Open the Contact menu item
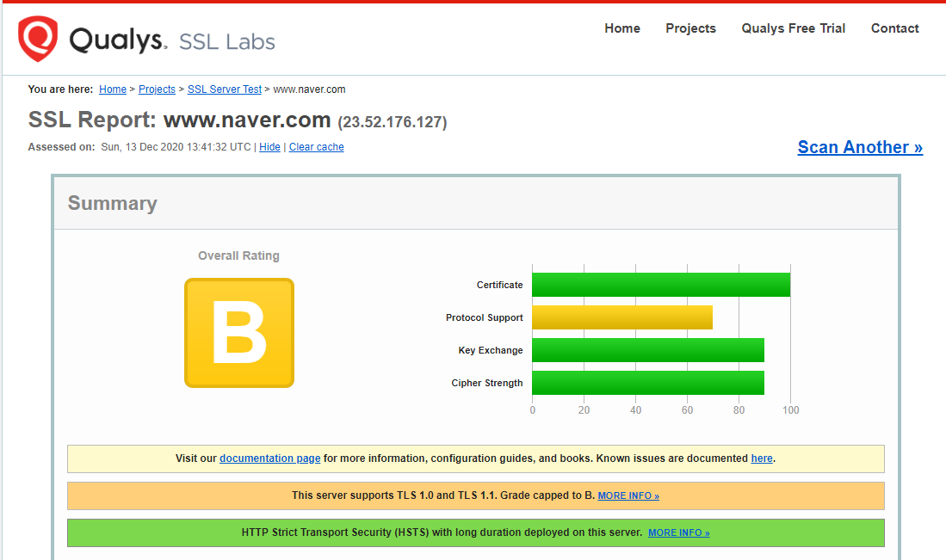 pos(894,28)
